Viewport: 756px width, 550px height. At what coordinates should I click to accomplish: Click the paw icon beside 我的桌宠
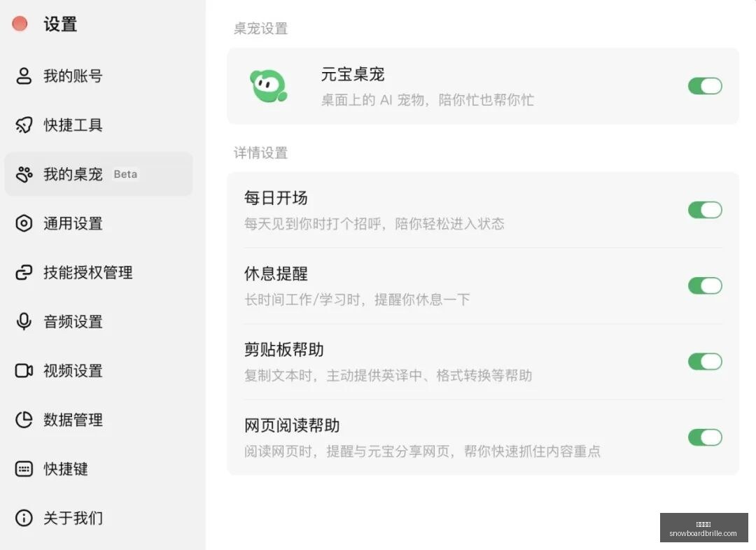pos(24,174)
